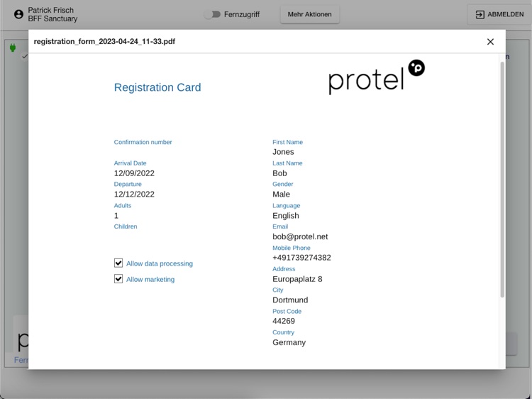The width and height of the screenshot is (532, 399).
Task: Click the Registration Card heading
Action: (157, 87)
